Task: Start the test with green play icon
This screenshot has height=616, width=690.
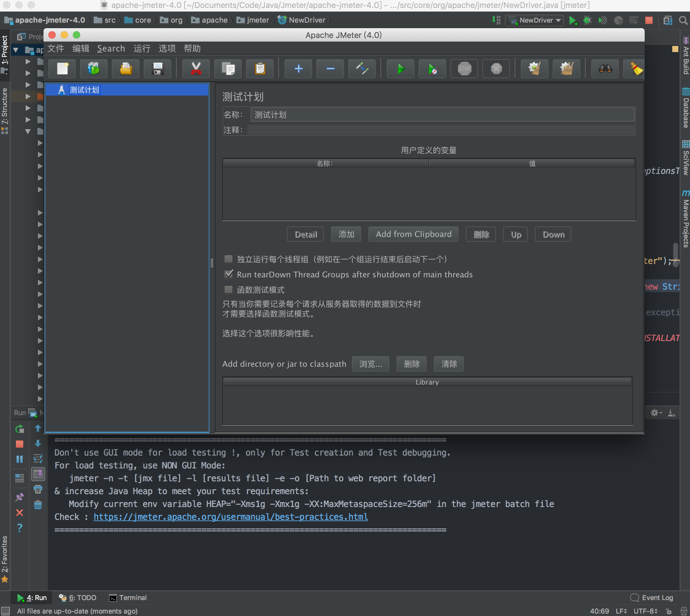Action: [x=401, y=69]
